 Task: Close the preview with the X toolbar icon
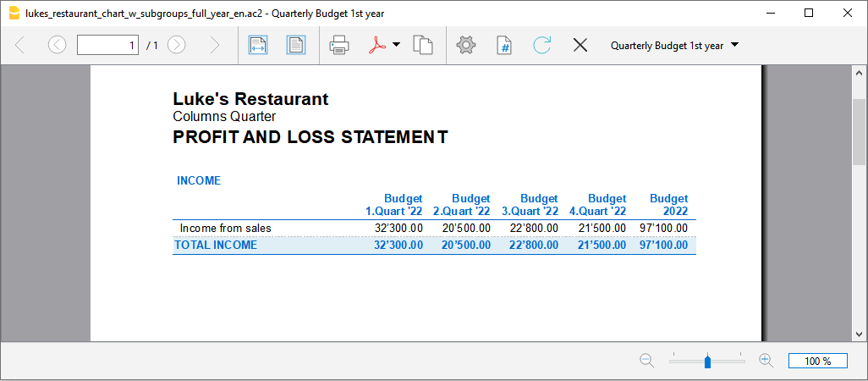(x=580, y=46)
